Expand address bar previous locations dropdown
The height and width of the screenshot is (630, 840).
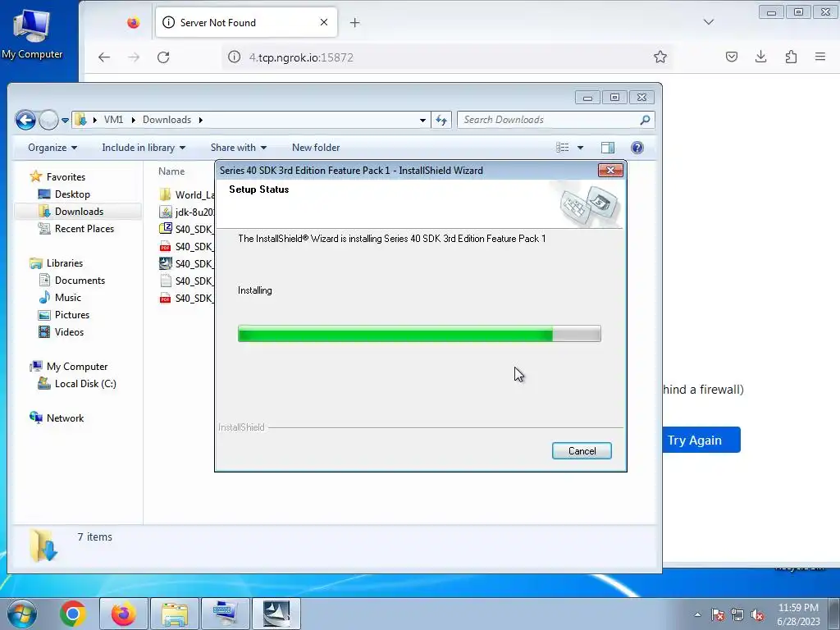[x=422, y=120]
